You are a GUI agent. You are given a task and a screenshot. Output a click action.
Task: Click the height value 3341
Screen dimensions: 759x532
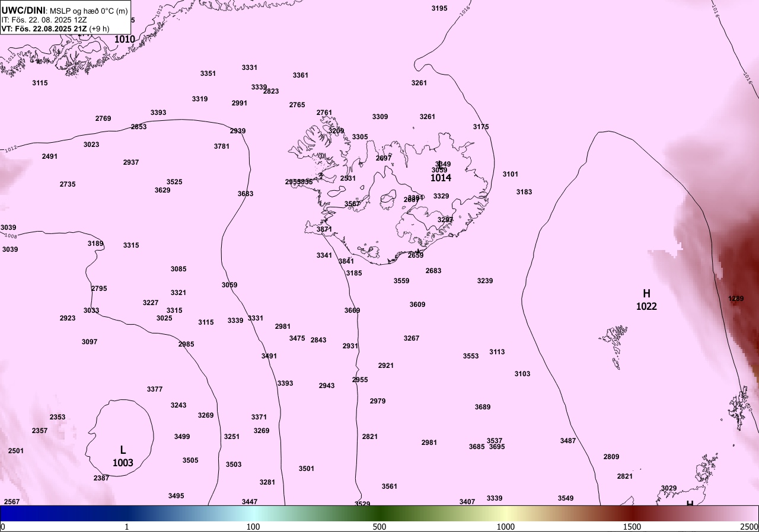click(x=324, y=255)
